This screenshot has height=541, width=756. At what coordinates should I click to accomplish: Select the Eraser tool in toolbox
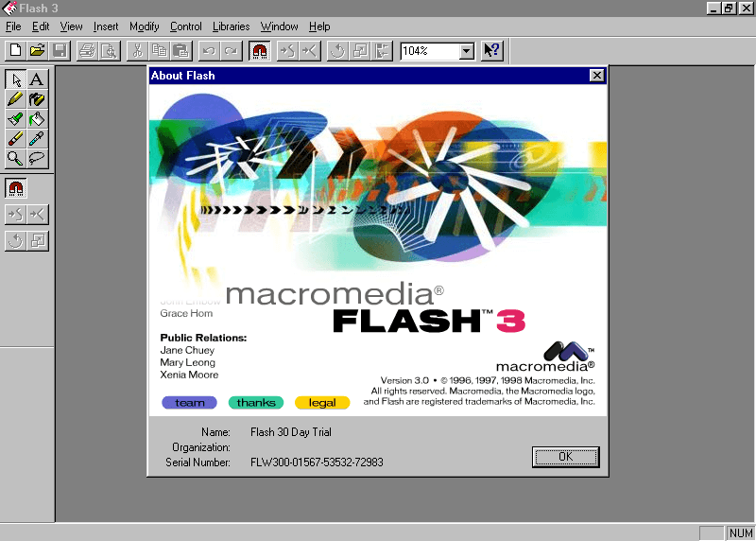(16, 138)
